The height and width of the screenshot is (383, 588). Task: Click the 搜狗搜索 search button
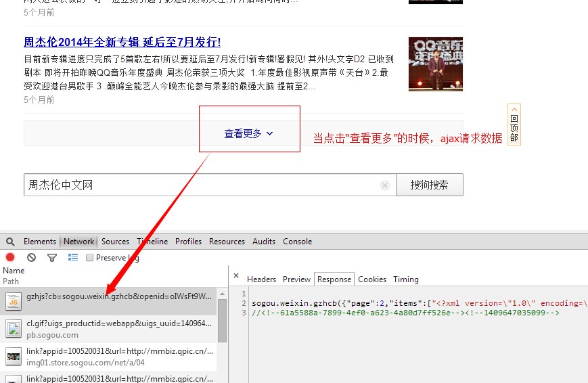pos(430,185)
